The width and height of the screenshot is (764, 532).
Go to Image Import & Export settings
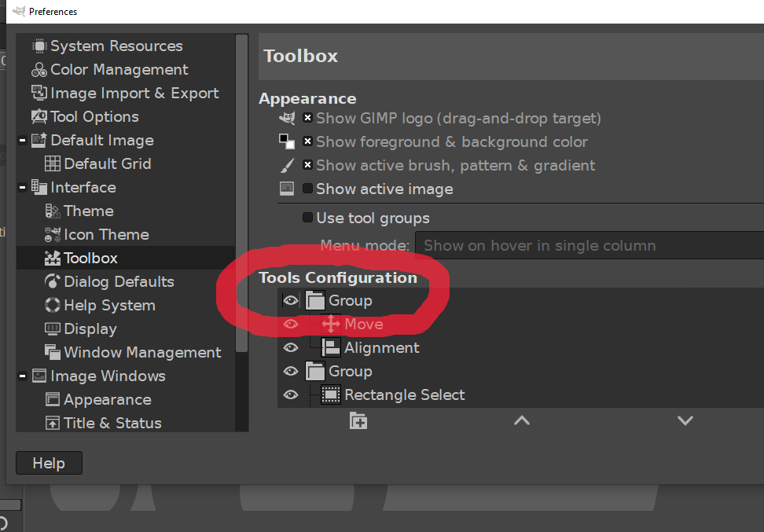(x=125, y=93)
